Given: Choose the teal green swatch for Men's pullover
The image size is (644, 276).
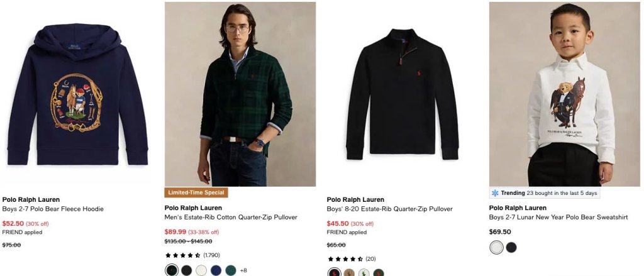Looking at the screenshot, I should 231,270.
